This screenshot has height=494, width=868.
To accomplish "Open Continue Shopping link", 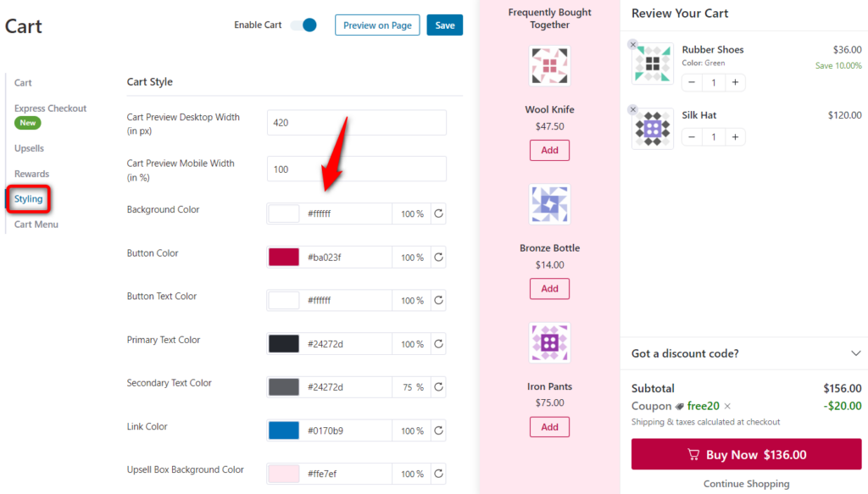I will pyautogui.click(x=745, y=483).
